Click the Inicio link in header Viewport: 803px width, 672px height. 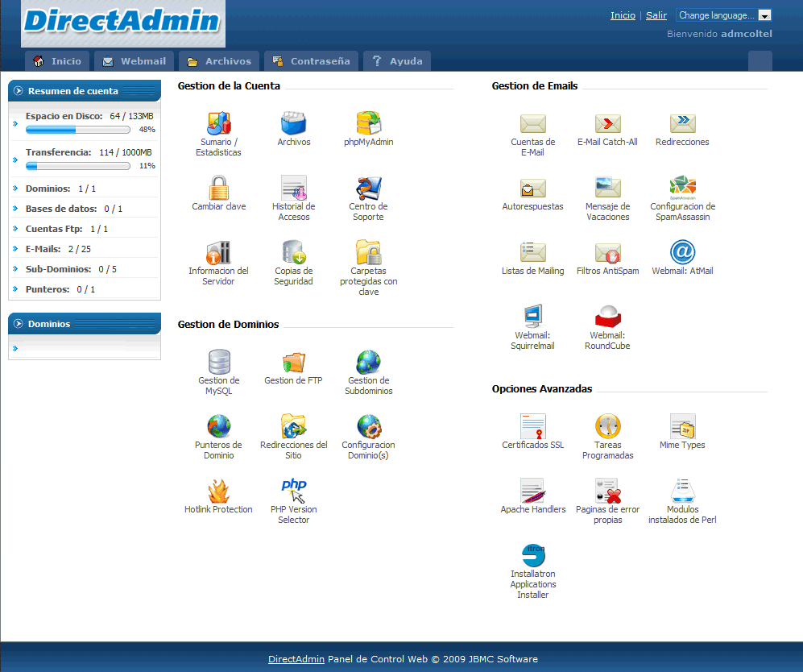pyautogui.click(x=623, y=15)
